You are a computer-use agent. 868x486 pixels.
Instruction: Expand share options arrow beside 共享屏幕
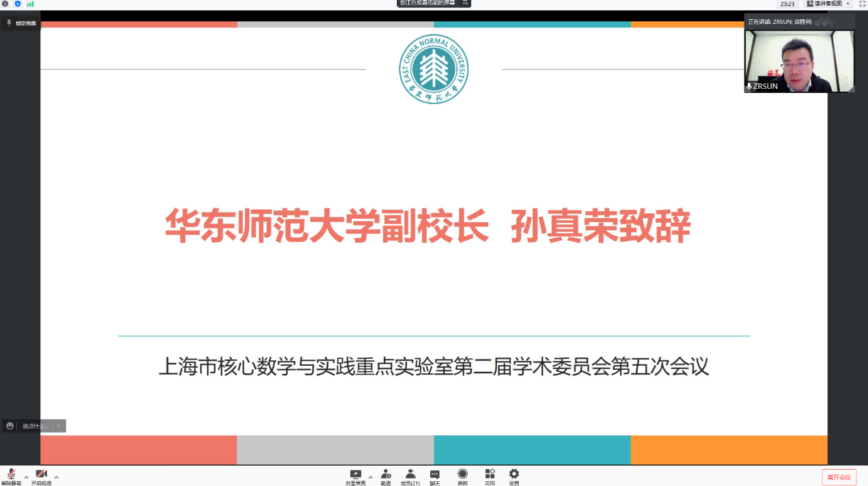coord(370,476)
